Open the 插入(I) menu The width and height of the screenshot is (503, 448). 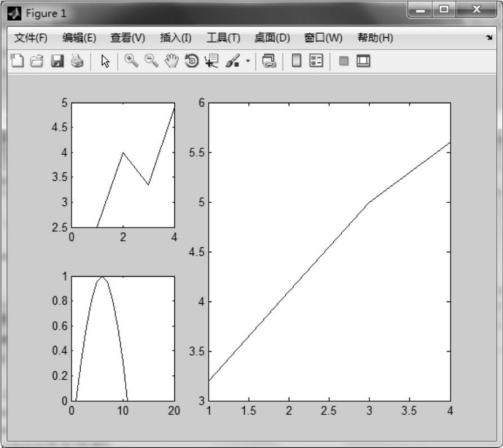(x=176, y=38)
